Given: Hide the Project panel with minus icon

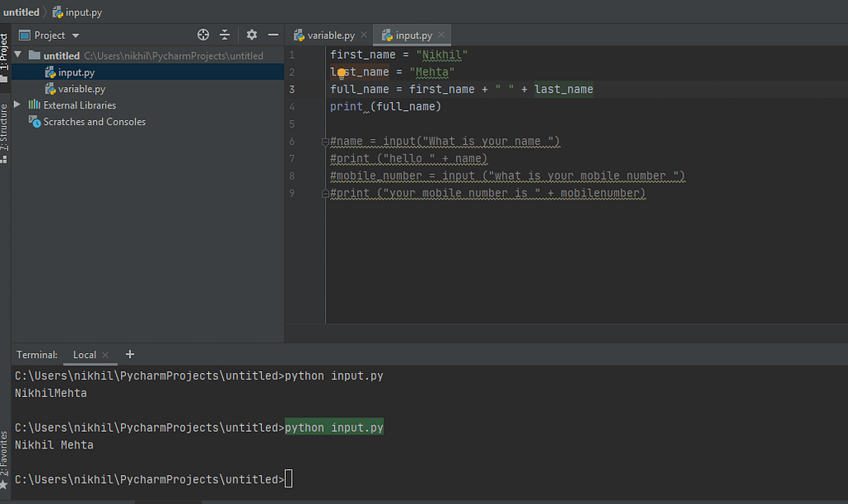Looking at the screenshot, I should coord(273,35).
